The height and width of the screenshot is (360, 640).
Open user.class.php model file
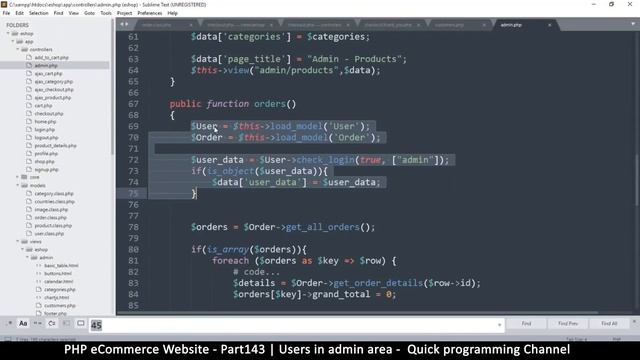pos(49,233)
